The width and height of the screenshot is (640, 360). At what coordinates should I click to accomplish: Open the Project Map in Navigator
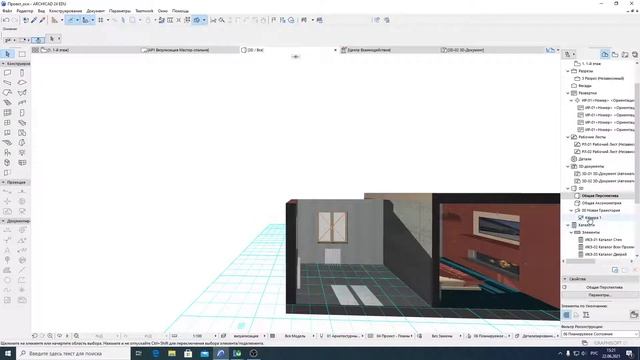(x=605, y=54)
